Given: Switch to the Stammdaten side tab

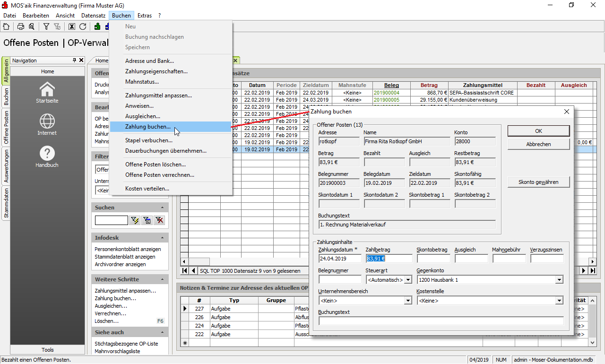Looking at the screenshot, I should coord(6,203).
